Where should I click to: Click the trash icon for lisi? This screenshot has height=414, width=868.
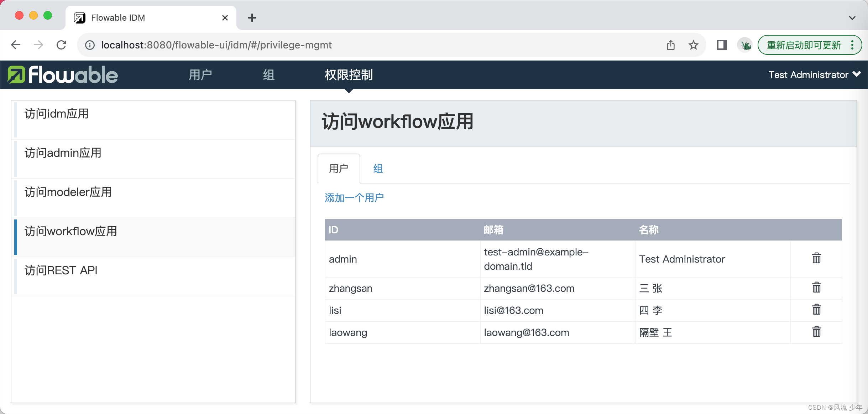coord(816,309)
